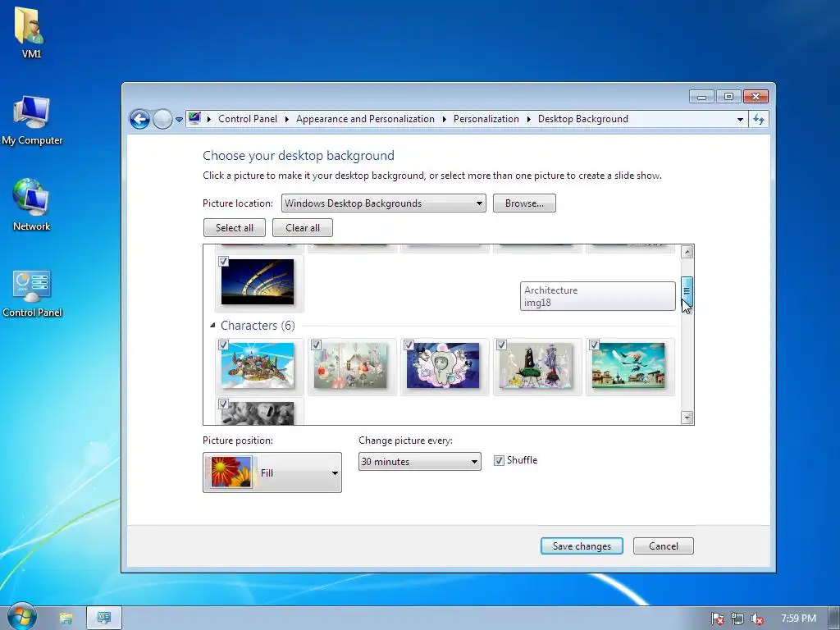Screen dimensions: 840x630
Task: Click the scrollbar up arrow
Action: (x=687, y=252)
